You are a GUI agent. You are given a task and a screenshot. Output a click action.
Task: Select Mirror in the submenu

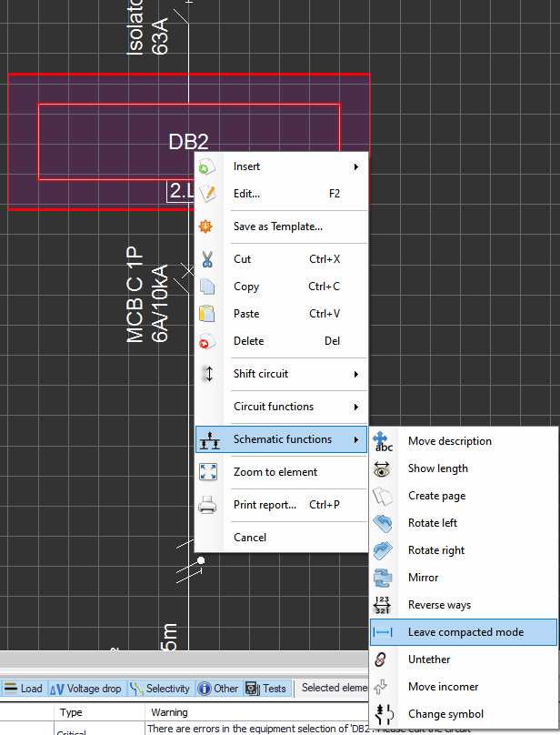tap(464, 578)
